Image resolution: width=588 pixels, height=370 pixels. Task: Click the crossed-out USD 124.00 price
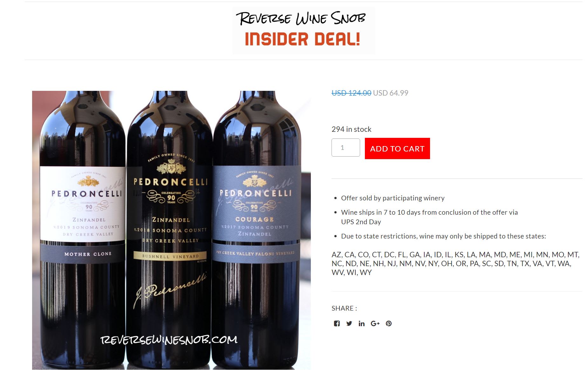351,93
